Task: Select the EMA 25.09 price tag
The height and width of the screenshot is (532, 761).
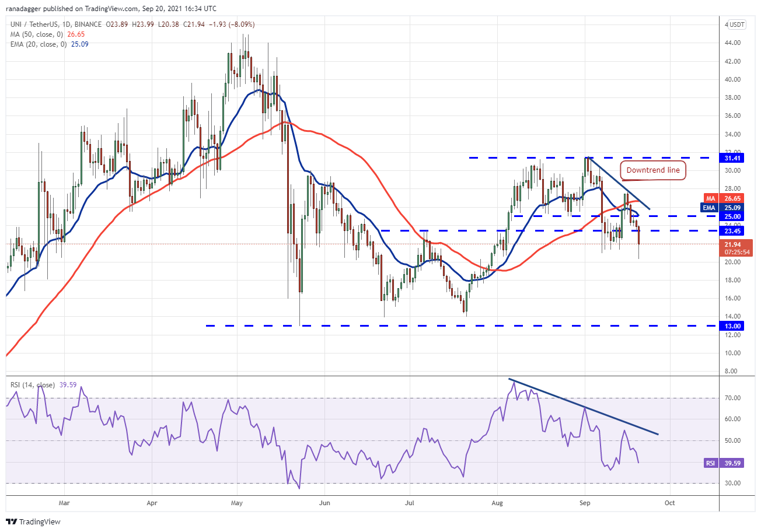Action: [731, 207]
